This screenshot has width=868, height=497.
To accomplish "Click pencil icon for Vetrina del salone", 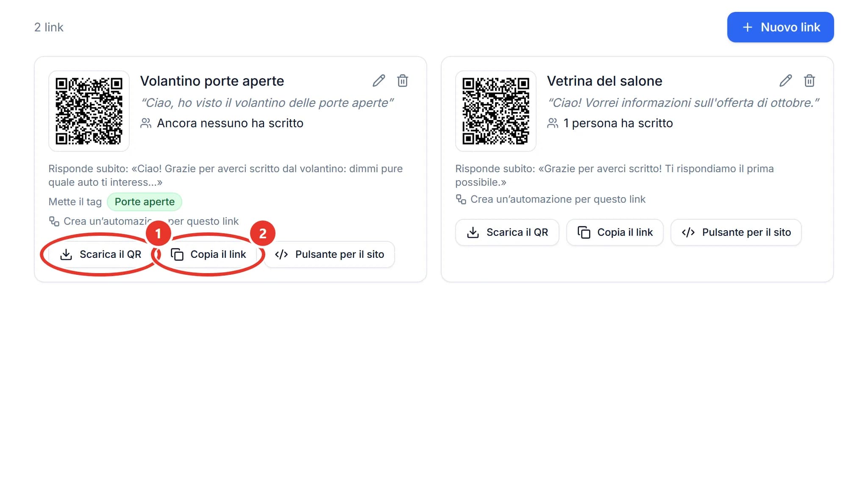I will [785, 81].
